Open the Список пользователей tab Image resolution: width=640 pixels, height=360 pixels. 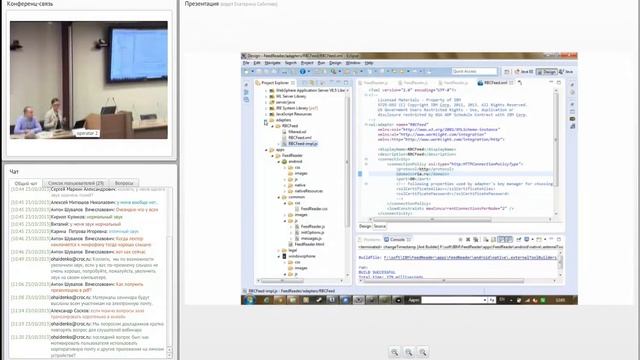(76, 183)
